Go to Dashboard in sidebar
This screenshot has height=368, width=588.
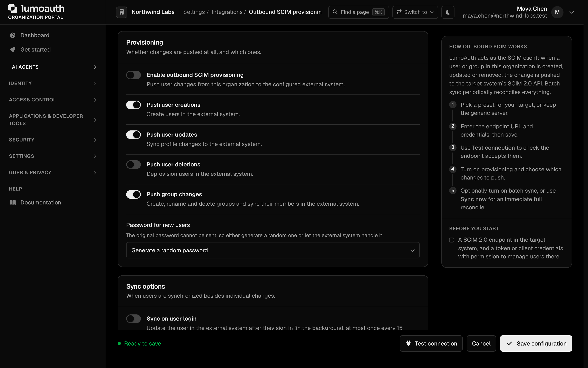coord(53,35)
